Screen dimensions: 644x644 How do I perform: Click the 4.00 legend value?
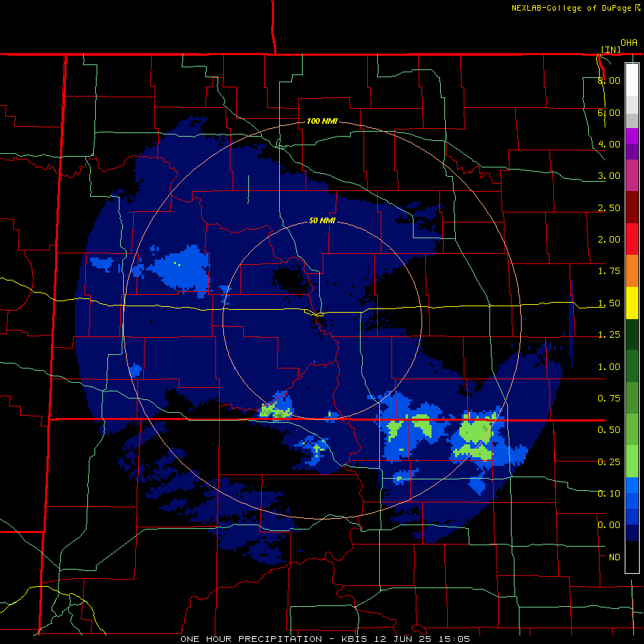[x=609, y=144]
